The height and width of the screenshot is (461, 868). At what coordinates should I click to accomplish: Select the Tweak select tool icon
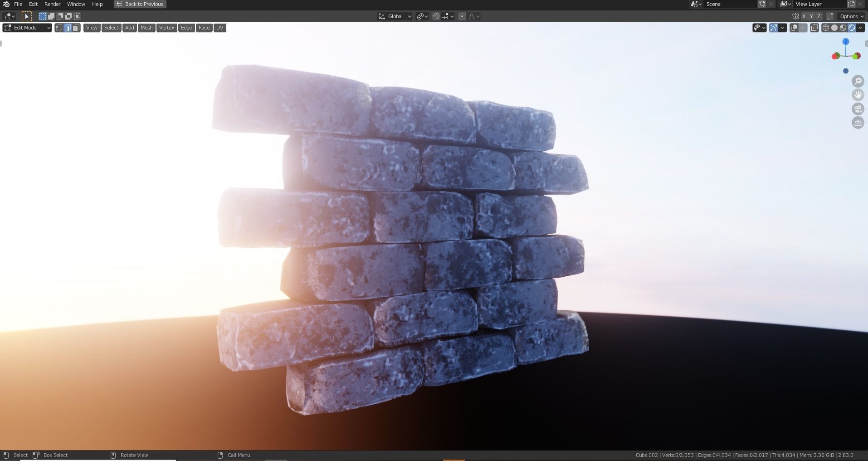(x=26, y=16)
